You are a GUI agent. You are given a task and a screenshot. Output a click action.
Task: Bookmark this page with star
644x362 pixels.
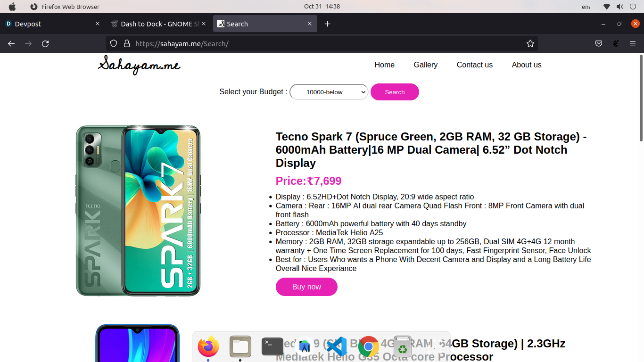tap(530, 43)
